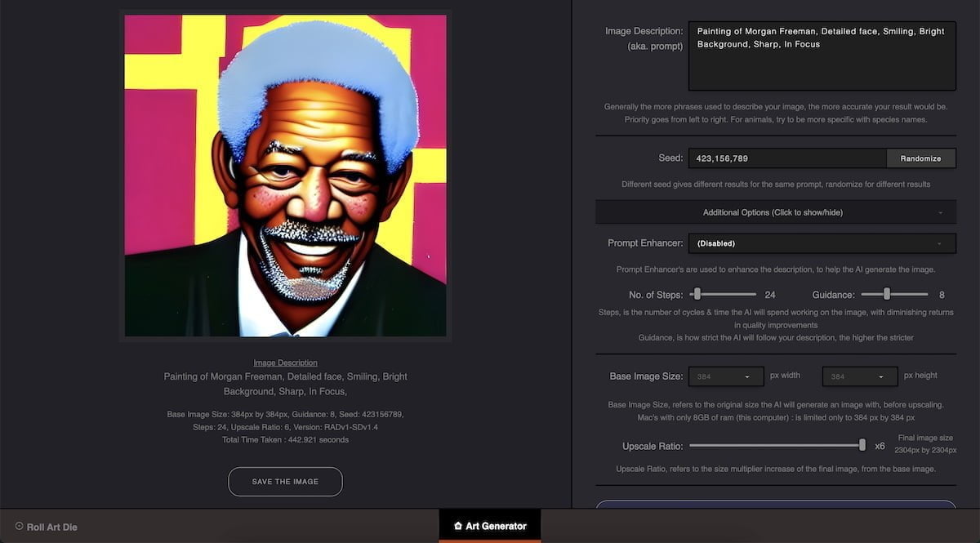Click the Save The Image button
This screenshot has width=980, height=543.
(x=285, y=482)
